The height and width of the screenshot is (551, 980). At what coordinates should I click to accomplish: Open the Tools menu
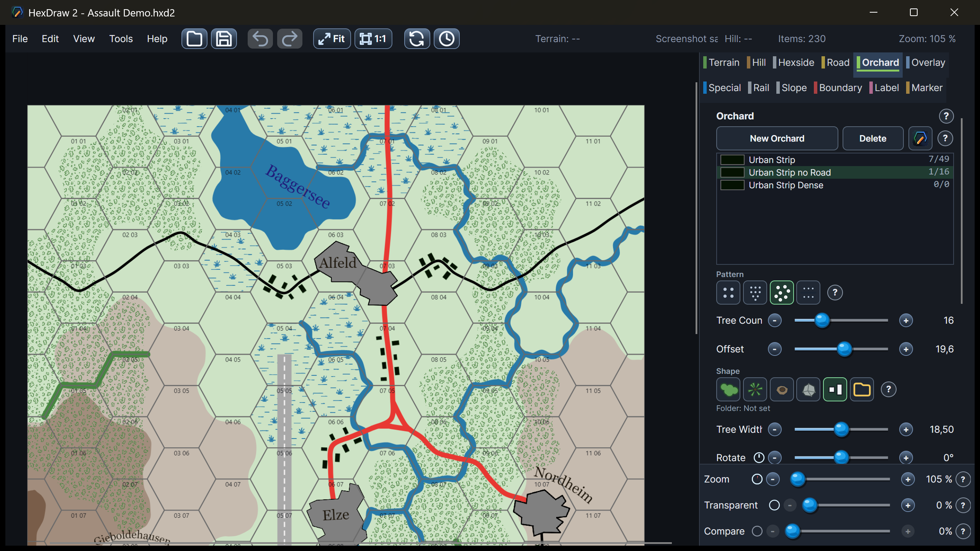coord(121,39)
